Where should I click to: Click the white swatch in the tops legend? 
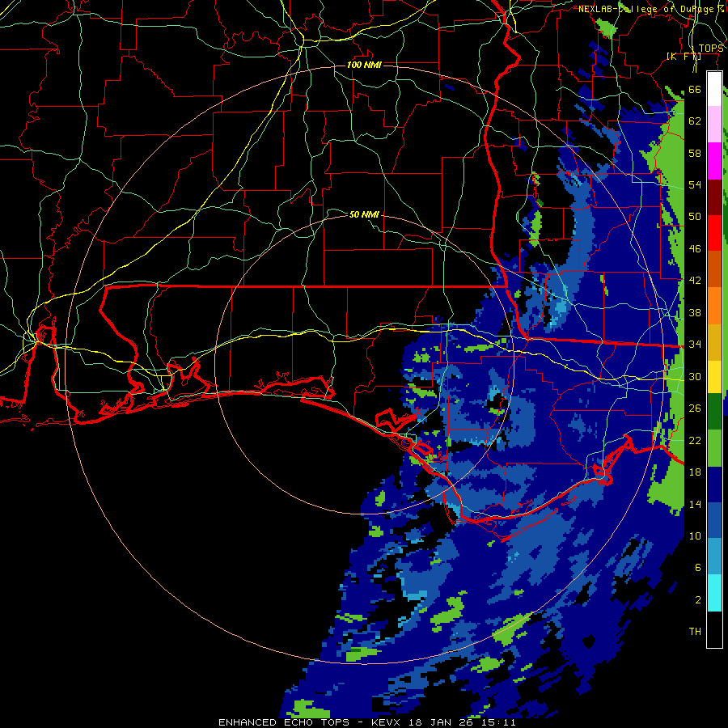point(714,89)
